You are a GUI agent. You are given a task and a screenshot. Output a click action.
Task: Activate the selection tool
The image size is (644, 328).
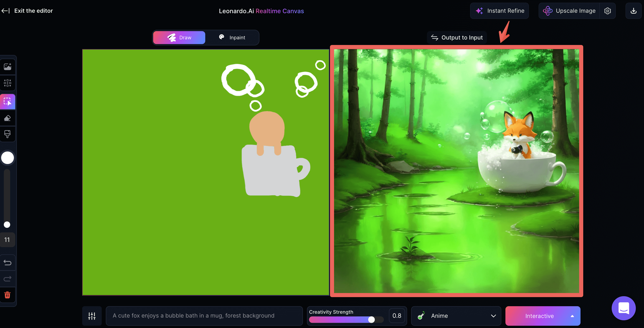tap(8, 102)
